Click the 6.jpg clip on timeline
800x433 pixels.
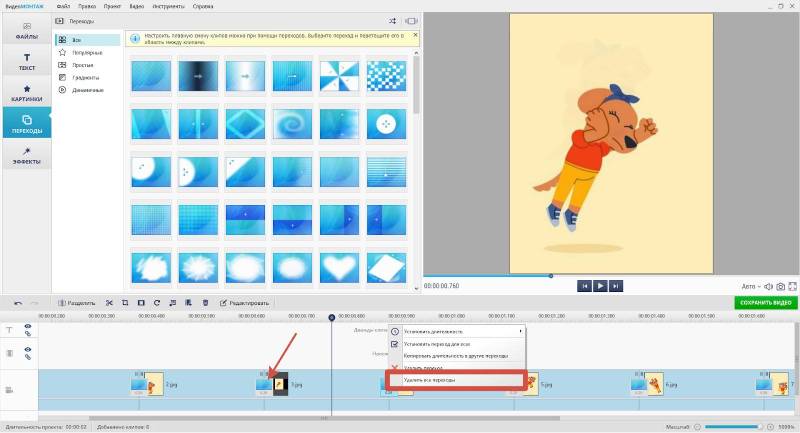[656, 385]
